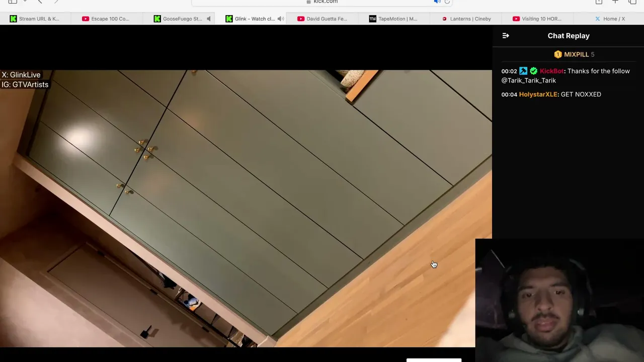The width and height of the screenshot is (644, 362).
Task: Click KickBot's green verified badge
Action: 533,71
